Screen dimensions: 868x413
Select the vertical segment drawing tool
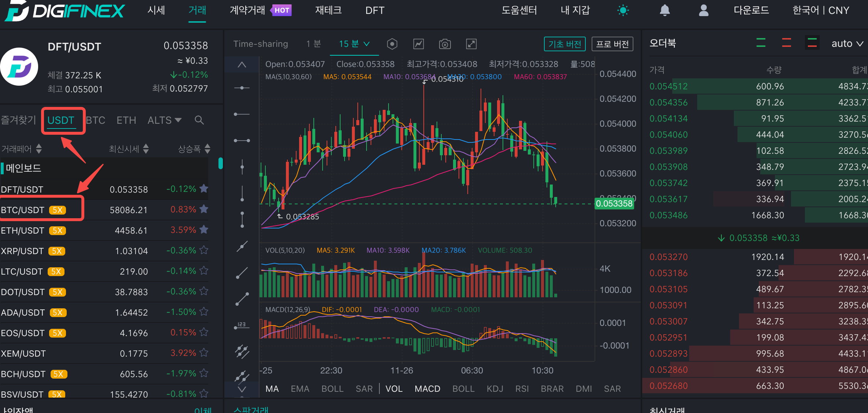pyautogui.click(x=242, y=220)
